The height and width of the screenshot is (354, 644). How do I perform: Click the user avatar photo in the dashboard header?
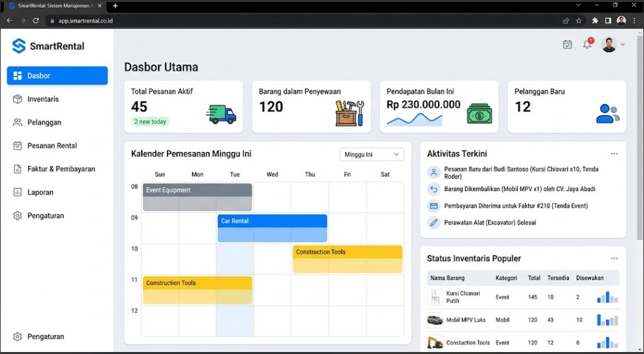pyautogui.click(x=609, y=44)
